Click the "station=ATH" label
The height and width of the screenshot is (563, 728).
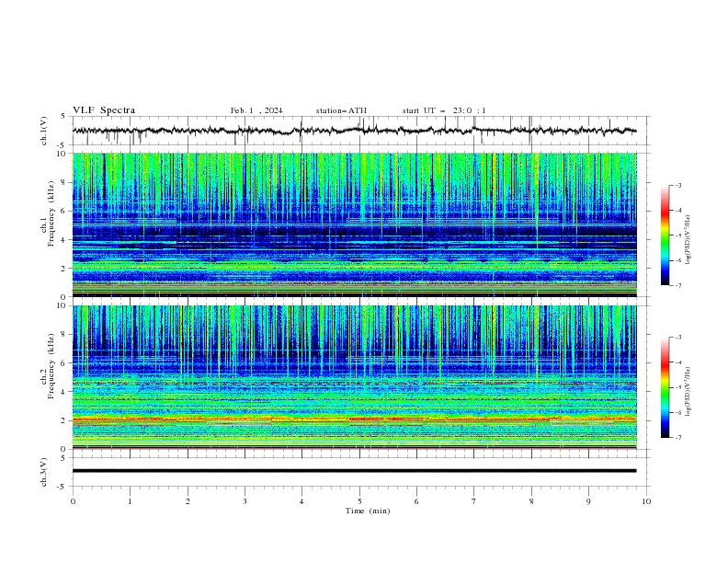tap(341, 110)
